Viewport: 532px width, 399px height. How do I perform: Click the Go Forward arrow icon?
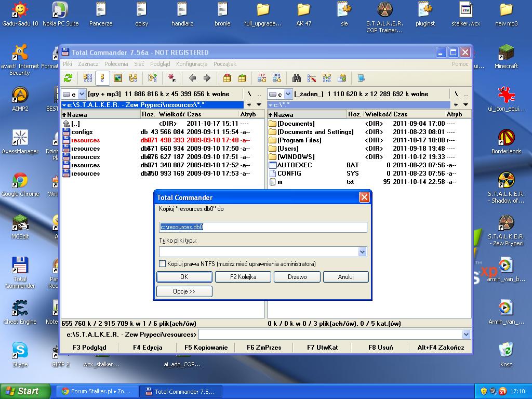pos(207,78)
